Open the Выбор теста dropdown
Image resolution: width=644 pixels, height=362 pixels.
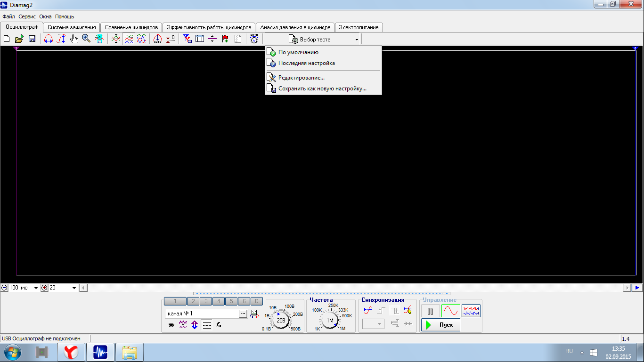coord(313,40)
